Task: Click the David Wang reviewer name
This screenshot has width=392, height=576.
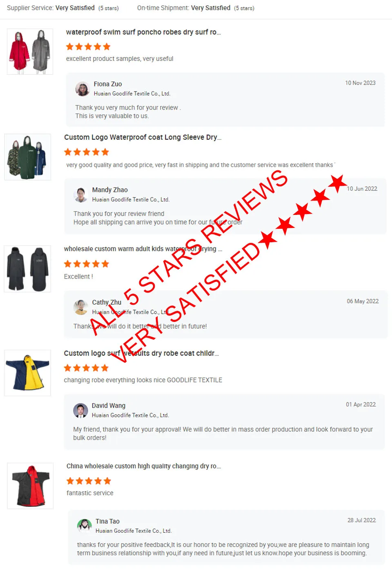Action: (x=109, y=406)
